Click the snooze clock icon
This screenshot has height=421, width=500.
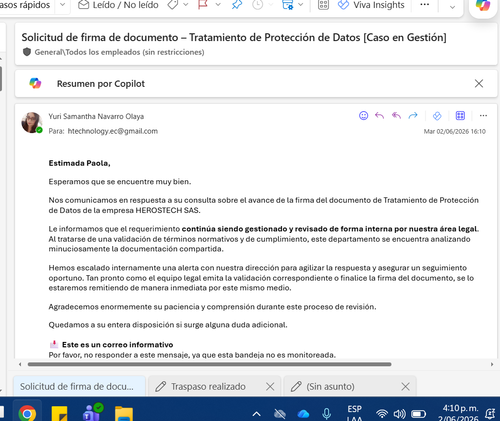[x=257, y=5]
